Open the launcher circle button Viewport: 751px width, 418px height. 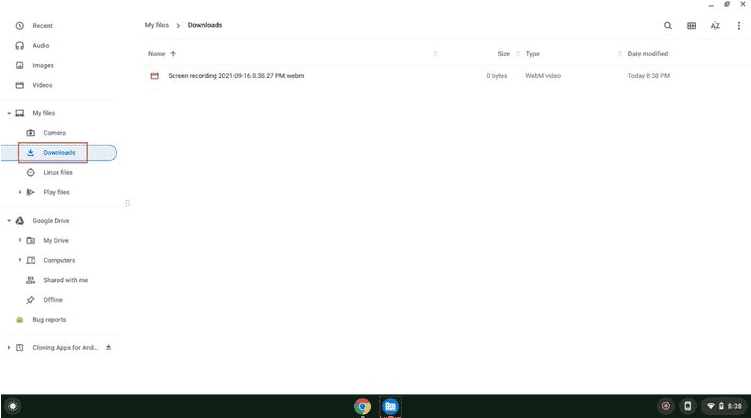click(13, 407)
